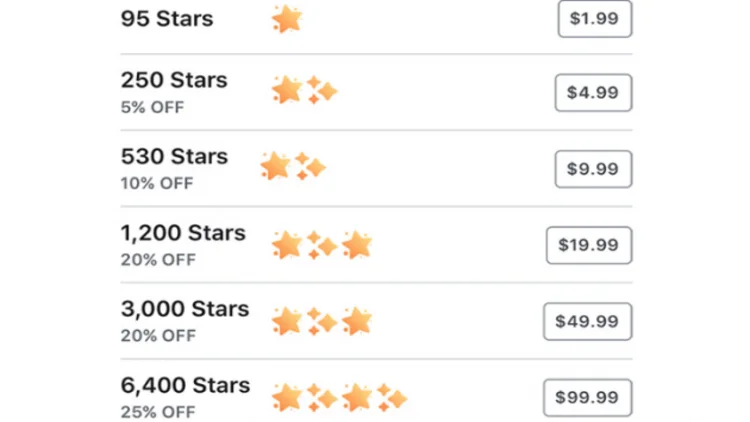Click the star icon next to 250 Stars
The height and width of the screenshot is (422, 750).
pyautogui.click(x=305, y=89)
